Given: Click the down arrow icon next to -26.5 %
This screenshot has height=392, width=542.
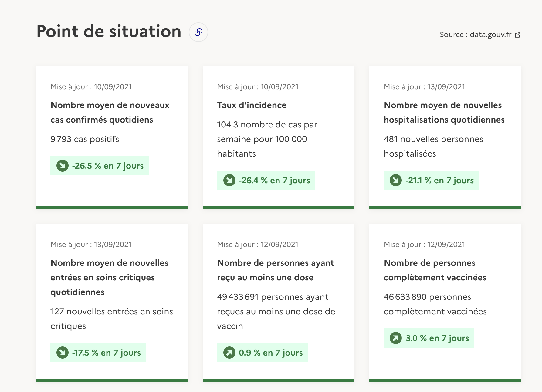Looking at the screenshot, I should [63, 166].
